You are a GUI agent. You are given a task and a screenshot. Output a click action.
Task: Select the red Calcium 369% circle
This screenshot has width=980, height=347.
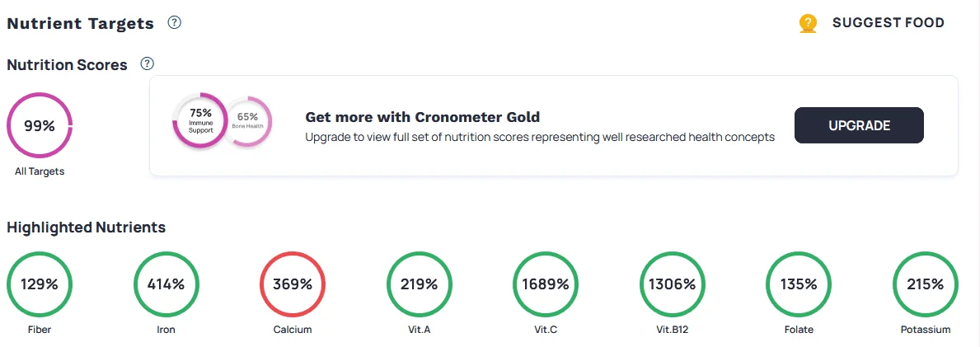pyautogui.click(x=293, y=284)
